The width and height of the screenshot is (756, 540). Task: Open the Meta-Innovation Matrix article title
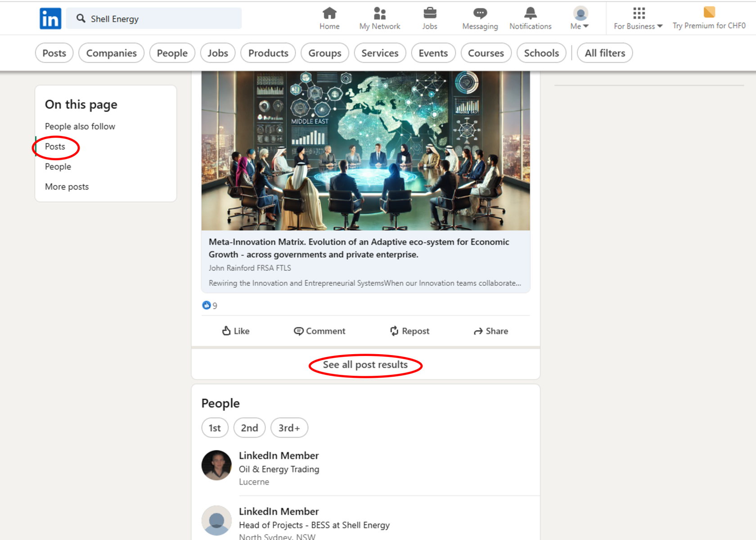click(359, 248)
